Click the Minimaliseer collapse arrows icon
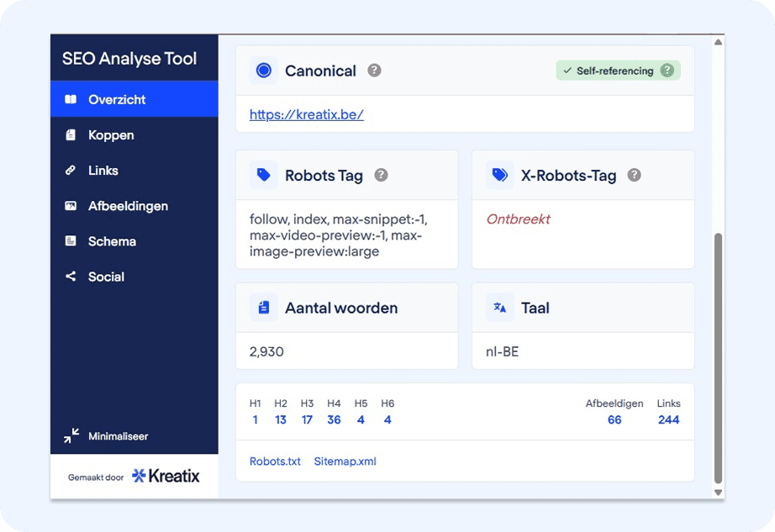 click(71, 436)
